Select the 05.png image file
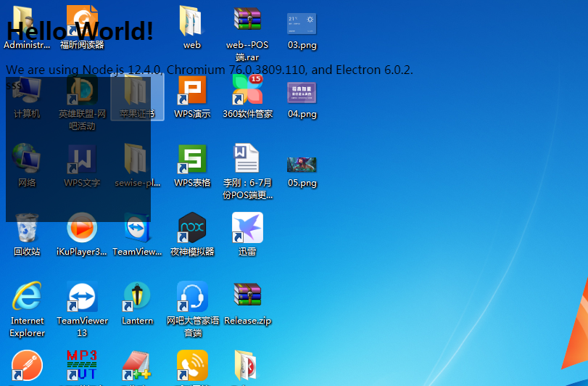This screenshot has height=386, width=588. coord(302,172)
